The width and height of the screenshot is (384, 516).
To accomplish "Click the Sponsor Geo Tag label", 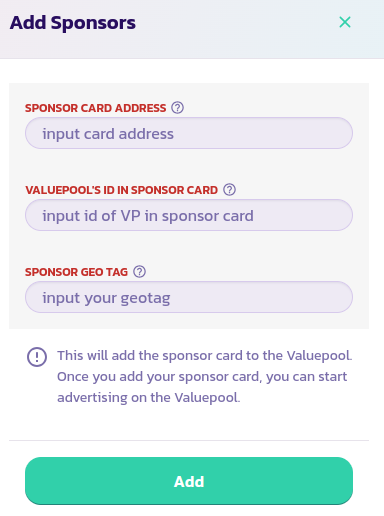I will [76, 272].
